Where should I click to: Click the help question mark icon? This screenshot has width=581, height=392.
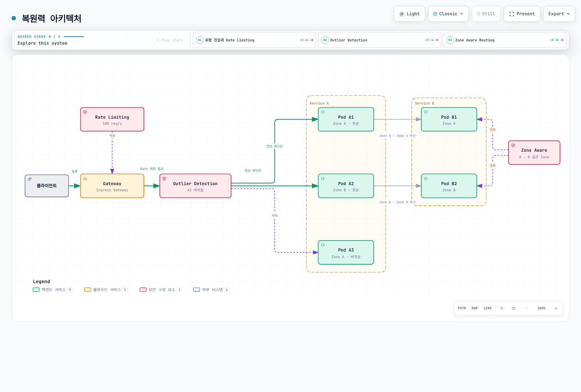pyautogui.click(x=513, y=308)
